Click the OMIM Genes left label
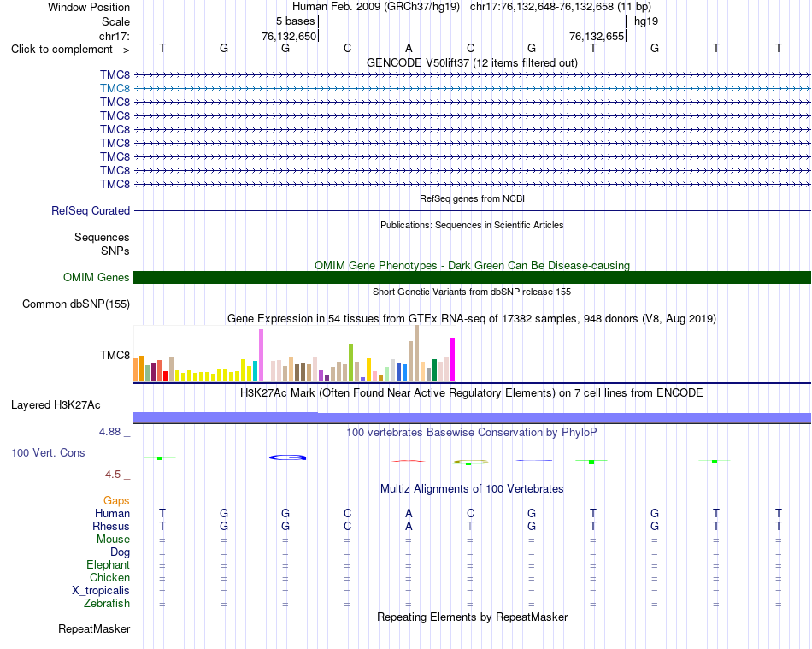812x649 pixels. [x=96, y=277]
